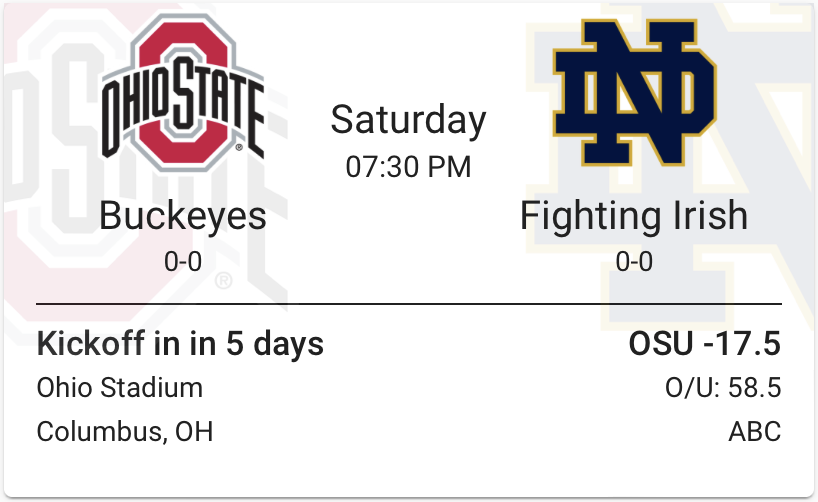Click the Kickoff in 5 days countdown
Image resolution: width=818 pixels, height=502 pixels.
pyautogui.click(x=180, y=344)
